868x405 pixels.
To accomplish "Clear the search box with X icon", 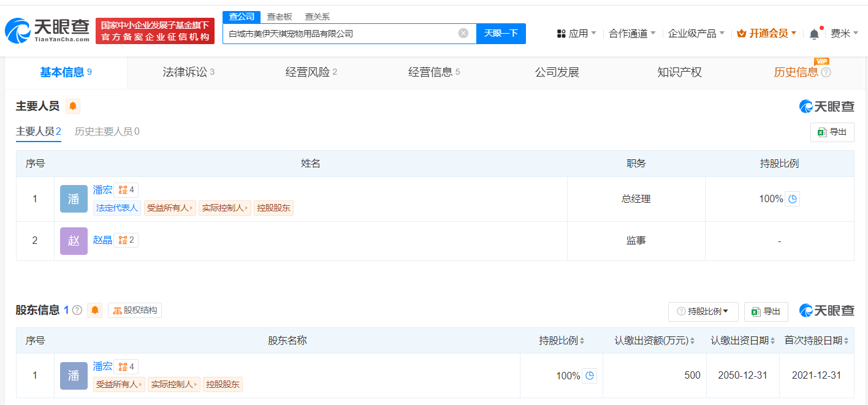I will [463, 33].
